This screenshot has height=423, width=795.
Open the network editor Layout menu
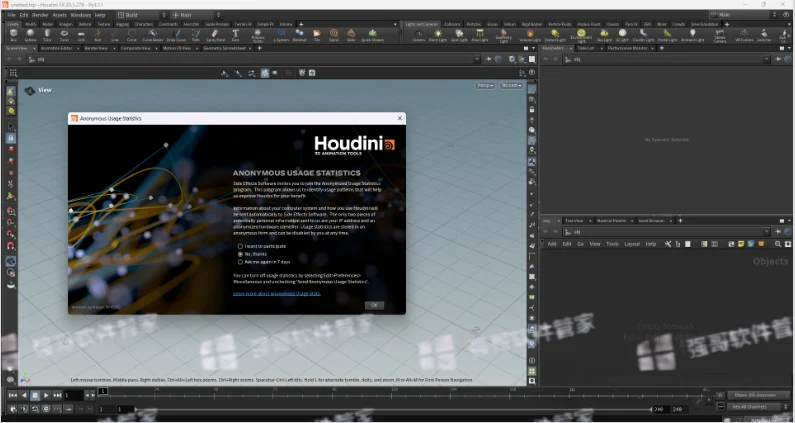point(632,244)
